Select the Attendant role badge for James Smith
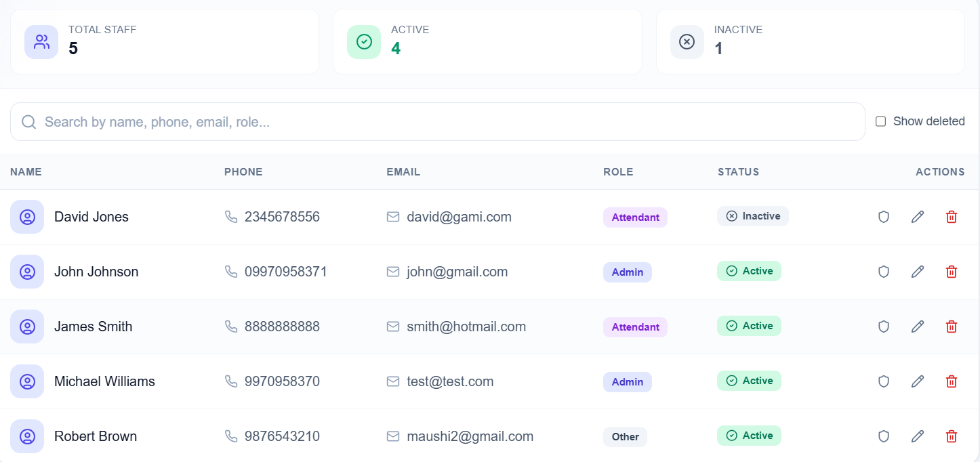980x462 pixels. [x=635, y=327]
